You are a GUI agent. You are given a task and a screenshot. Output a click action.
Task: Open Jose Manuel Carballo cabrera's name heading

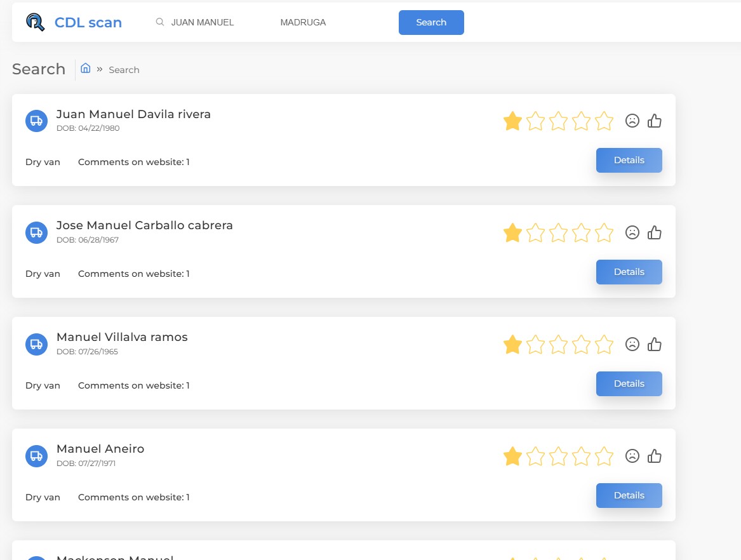tap(145, 225)
